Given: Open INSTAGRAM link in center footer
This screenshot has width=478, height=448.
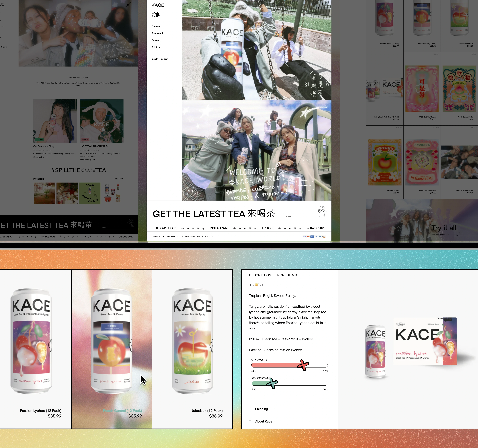Looking at the screenshot, I should [x=219, y=228].
